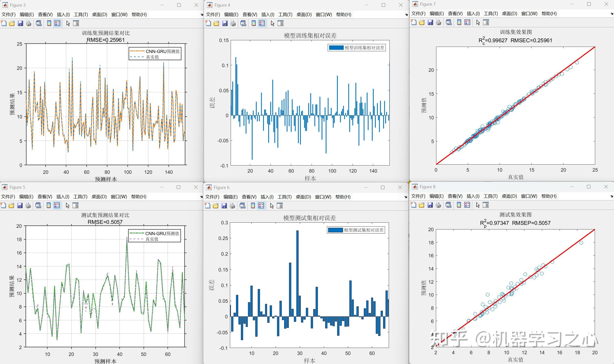
Task: Click 训练集预测结果对比 plot title in Figure 3
Action: [x=106, y=33]
